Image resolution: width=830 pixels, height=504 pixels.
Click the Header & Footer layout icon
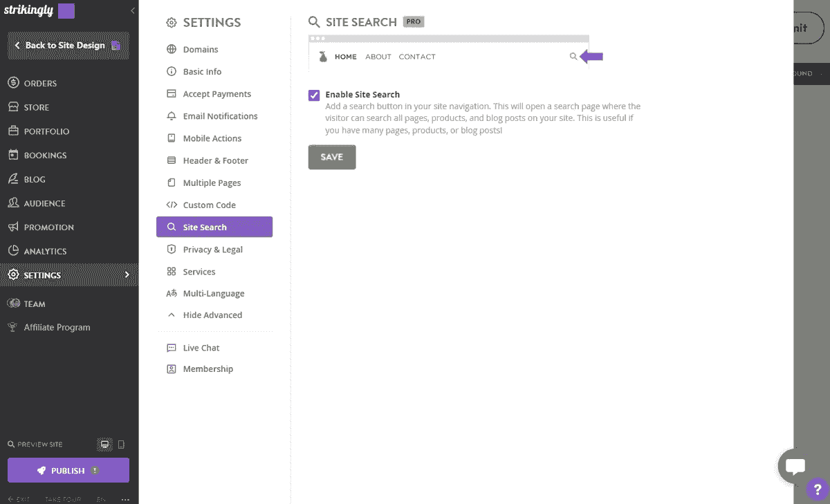[x=172, y=160]
